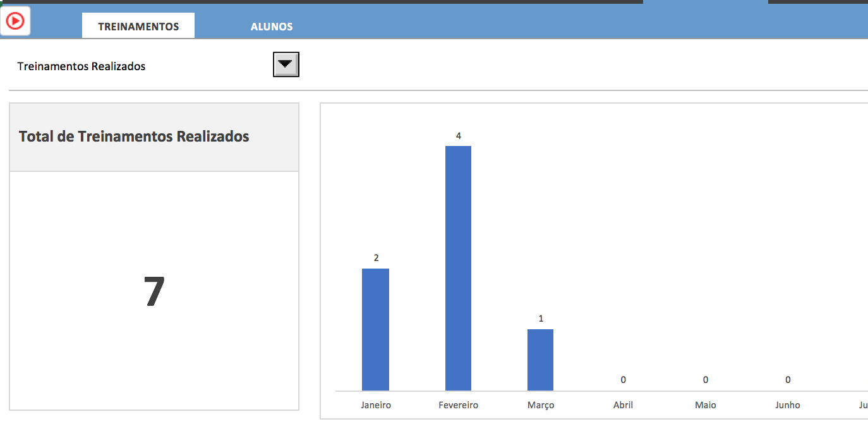Click the Abril axis label

click(623, 405)
